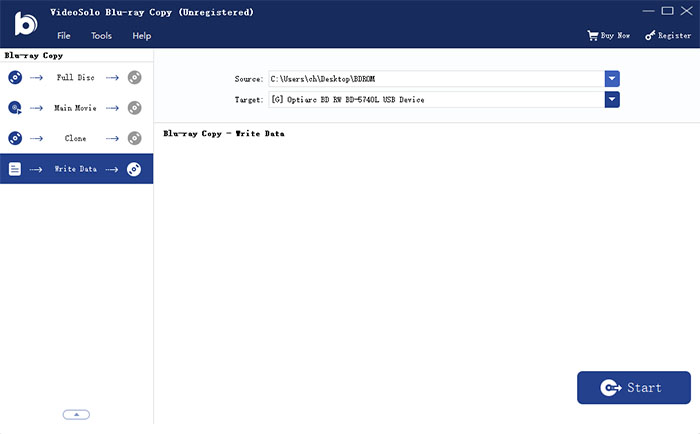Image resolution: width=700 pixels, height=434 pixels.
Task: Expand the Target dropdown arrow
Action: coord(612,99)
